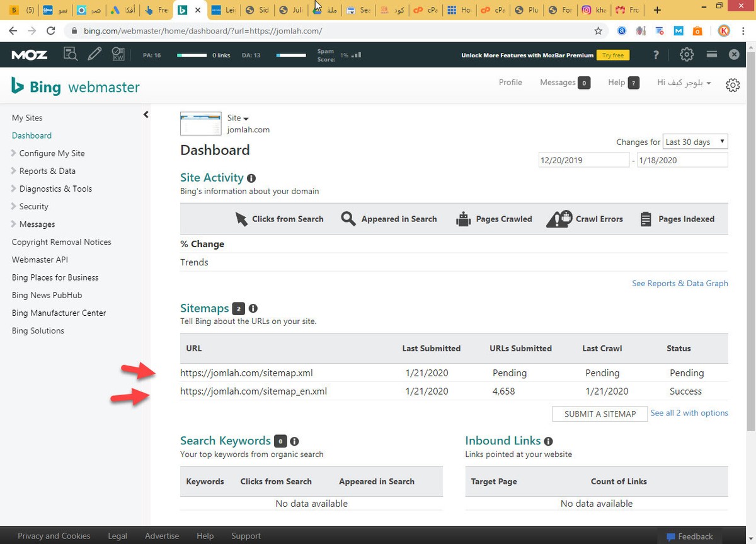Collapse the left sidebar arrow
This screenshot has width=756, height=544.
pos(146,115)
